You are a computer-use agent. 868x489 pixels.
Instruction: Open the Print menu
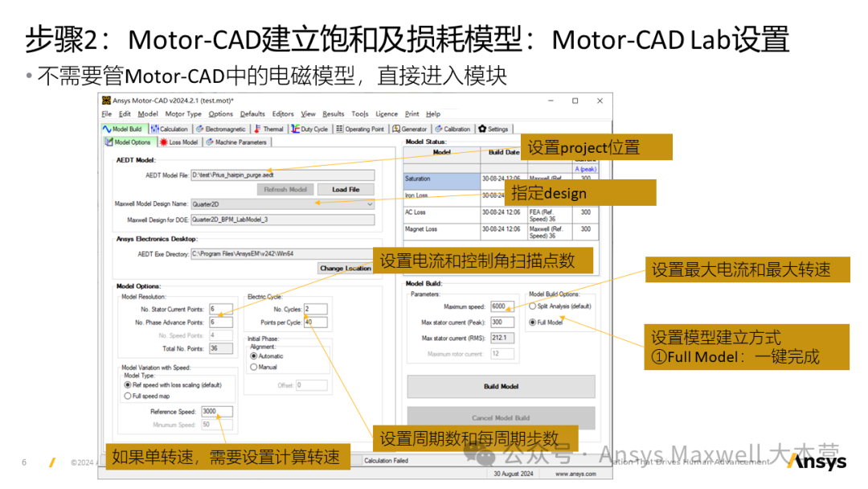point(411,114)
